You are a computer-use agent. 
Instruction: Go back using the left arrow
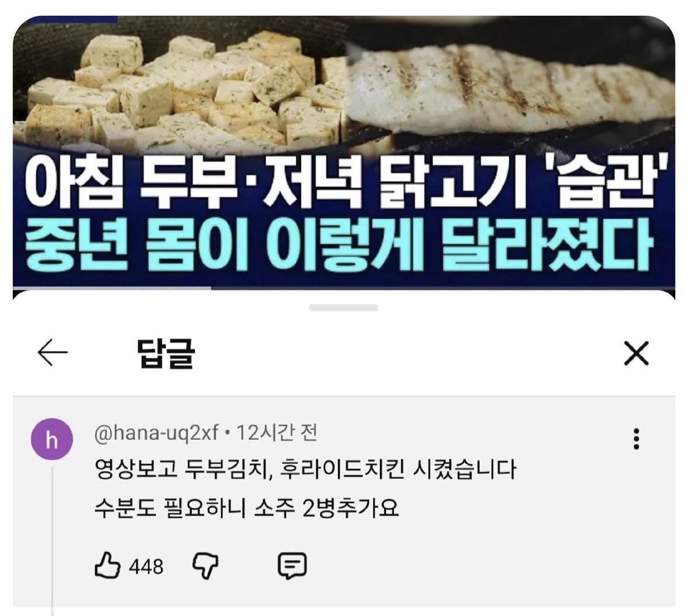tap(53, 352)
